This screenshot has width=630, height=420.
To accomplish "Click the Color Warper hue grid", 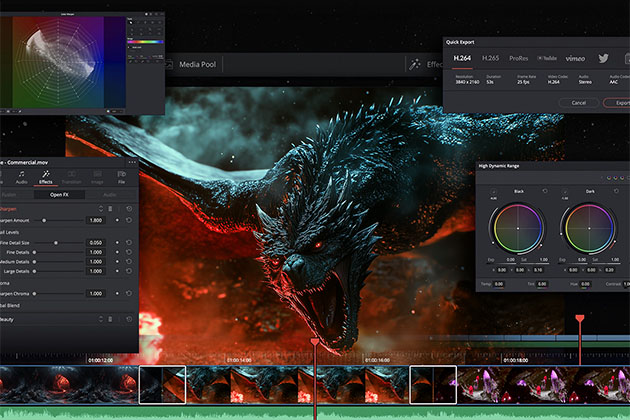I will coord(60,60).
